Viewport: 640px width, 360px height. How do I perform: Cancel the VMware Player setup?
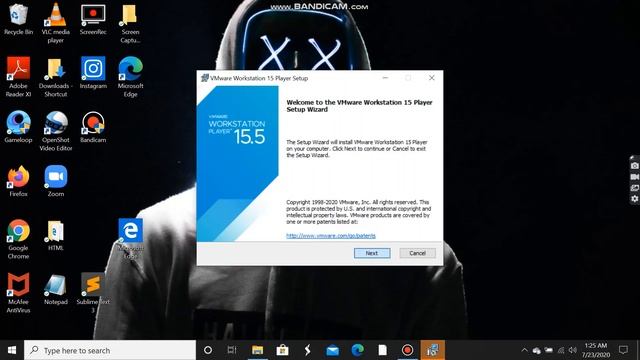tap(417, 253)
